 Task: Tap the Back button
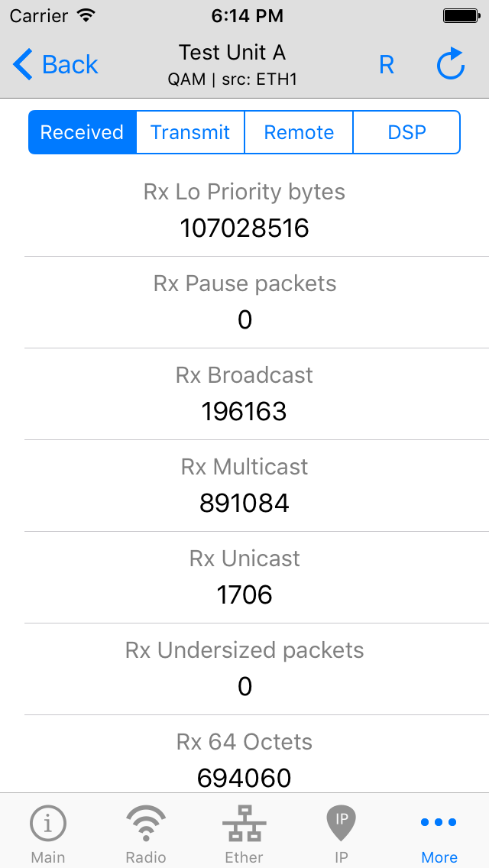click(56, 64)
